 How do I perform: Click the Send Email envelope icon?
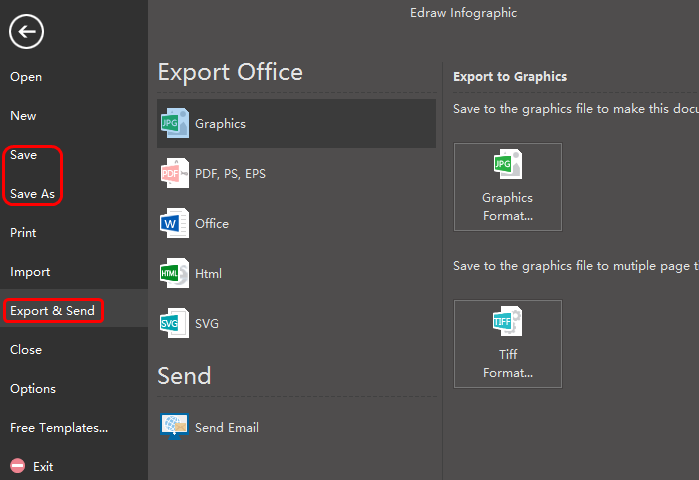click(x=174, y=426)
